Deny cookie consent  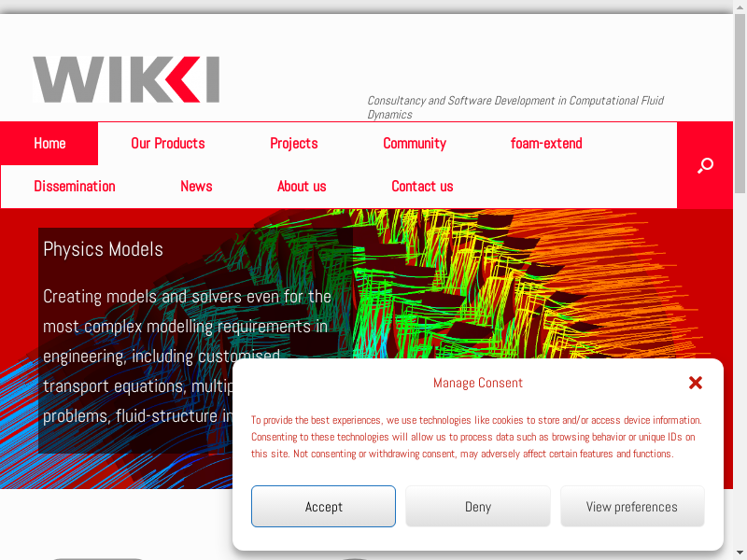tap(478, 507)
